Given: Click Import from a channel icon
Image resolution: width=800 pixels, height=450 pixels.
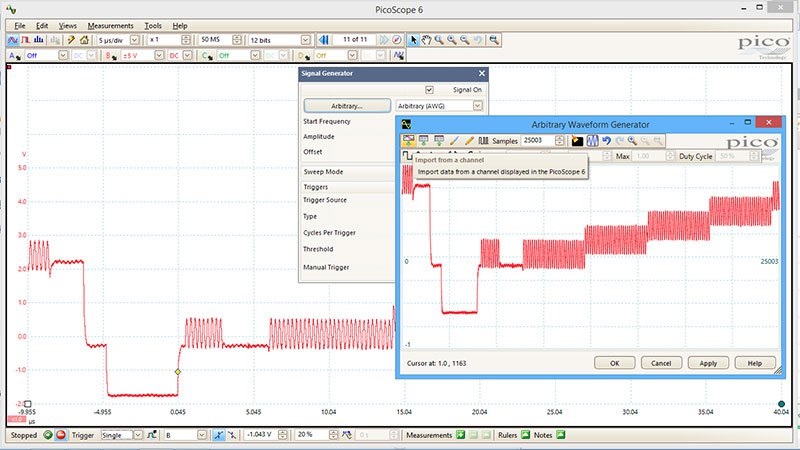Looking at the screenshot, I should tap(410, 141).
